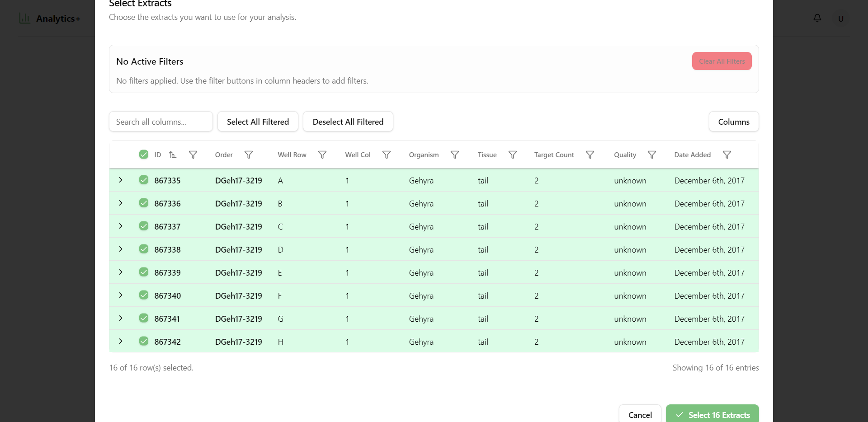
Task: Expand details for row 867338
Action: (x=121, y=249)
